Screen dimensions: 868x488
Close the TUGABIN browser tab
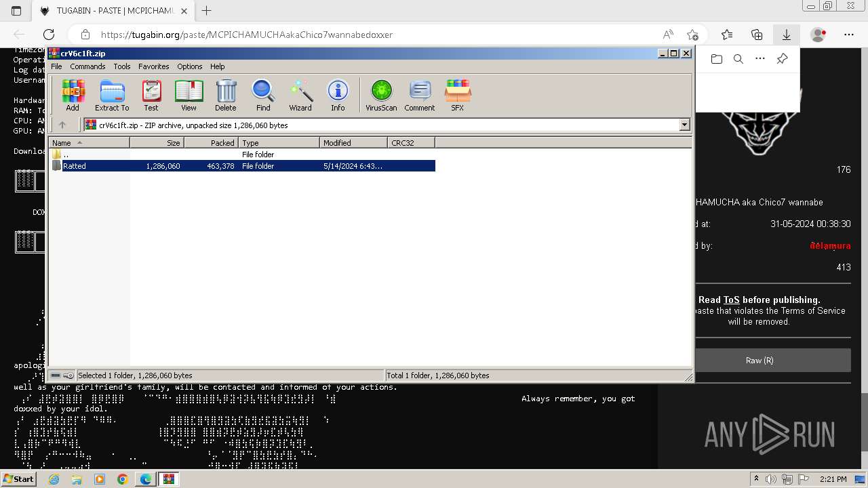[x=184, y=11]
